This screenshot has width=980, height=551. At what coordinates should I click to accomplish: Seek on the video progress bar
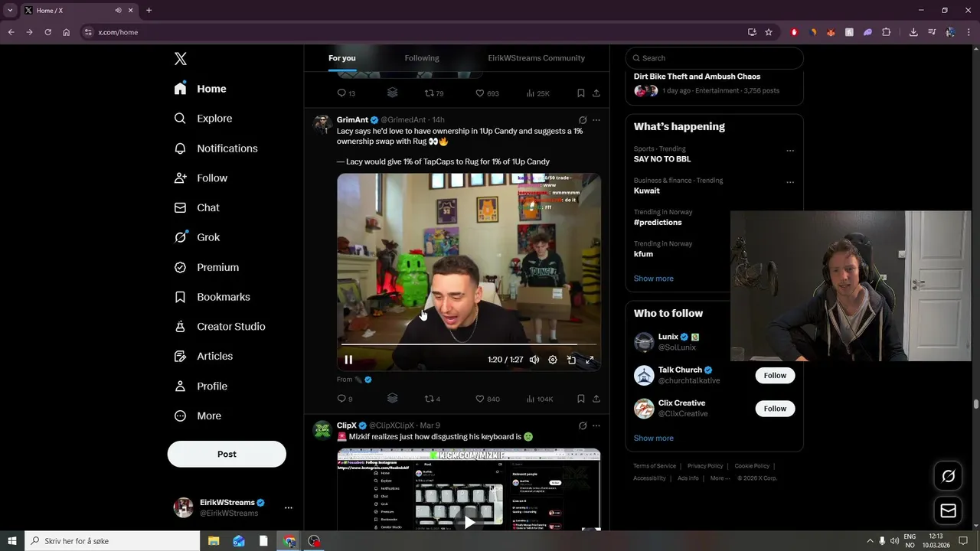(469, 344)
